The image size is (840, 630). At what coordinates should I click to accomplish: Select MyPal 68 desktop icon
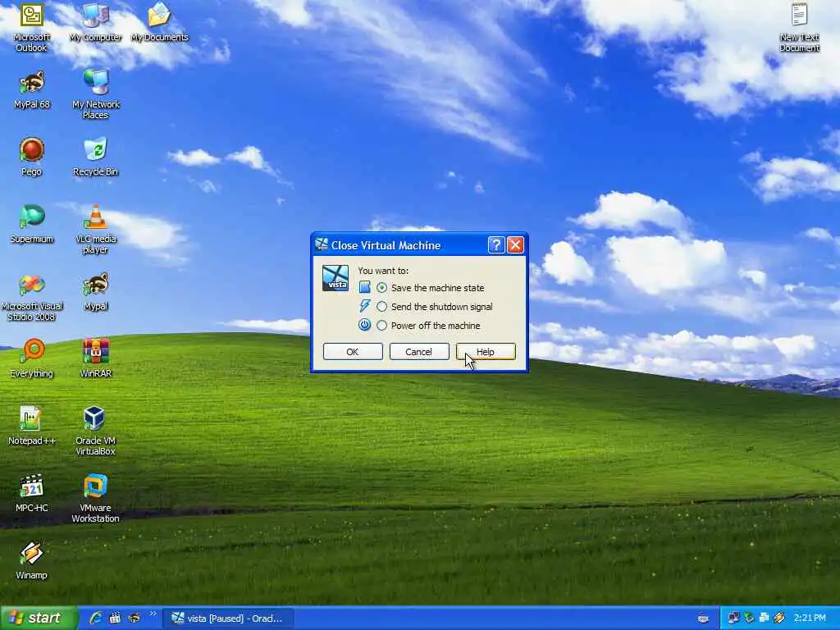32,89
